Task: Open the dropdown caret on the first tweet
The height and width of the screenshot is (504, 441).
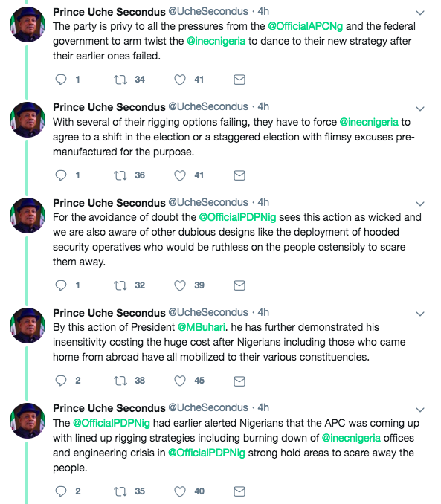Action: pyautogui.click(x=420, y=13)
